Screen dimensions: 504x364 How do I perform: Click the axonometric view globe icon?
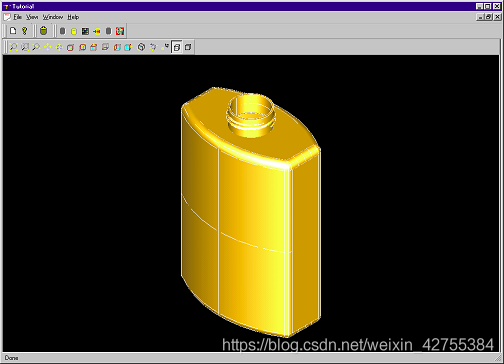pos(141,47)
